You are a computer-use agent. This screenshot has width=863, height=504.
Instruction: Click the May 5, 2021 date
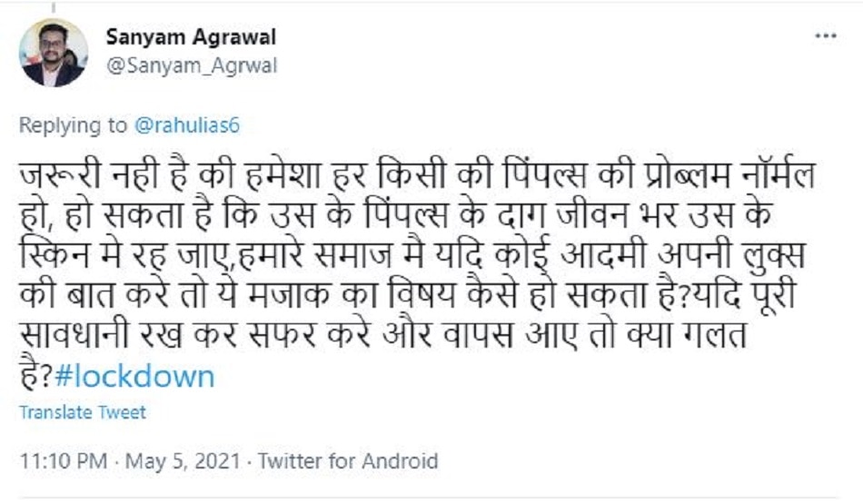[184, 461]
